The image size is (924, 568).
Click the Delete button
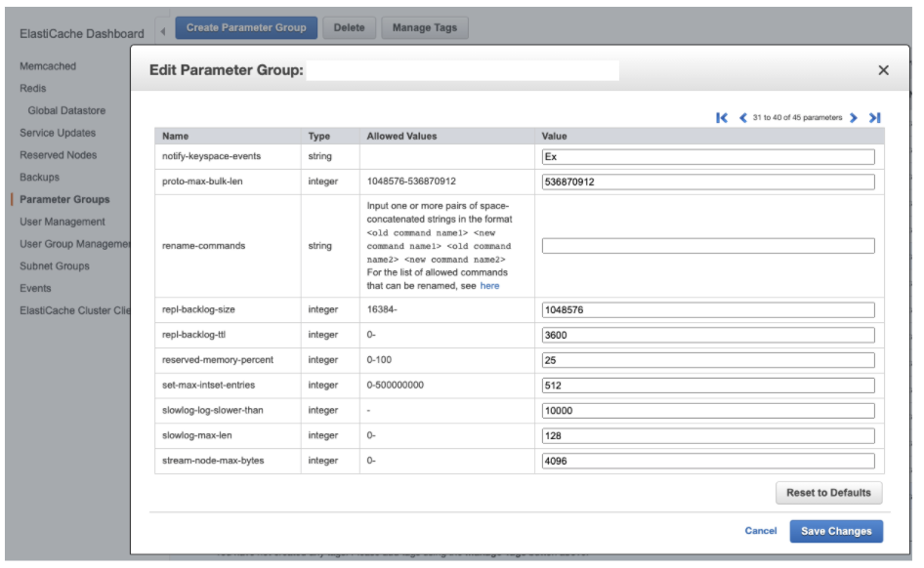click(349, 27)
